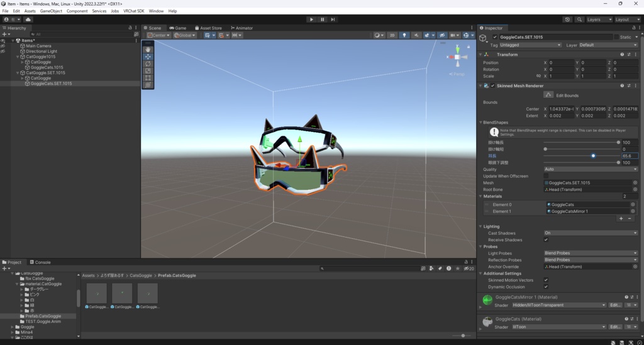644x345 pixels.
Task: Open Transform component three-dot menu
Action: point(635,55)
